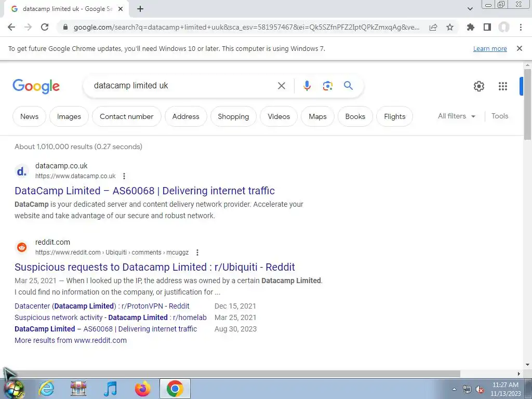
Task: Reload the current page
Action: click(x=45, y=27)
